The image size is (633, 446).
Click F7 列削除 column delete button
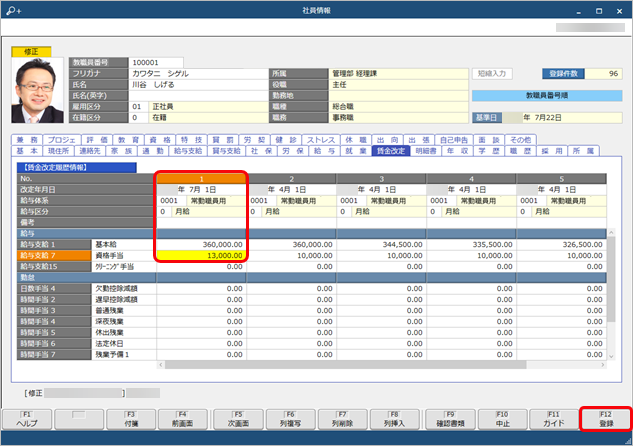pyautogui.click(x=342, y=419)
